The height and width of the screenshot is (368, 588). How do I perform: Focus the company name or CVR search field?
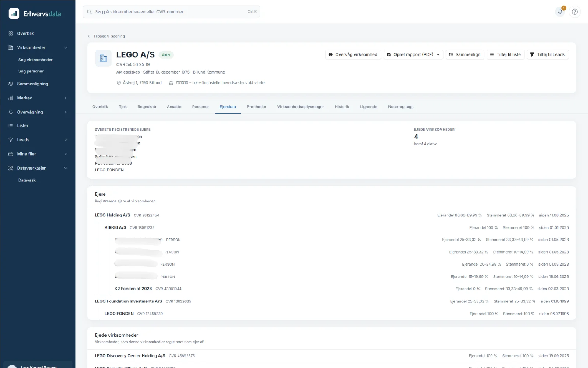tap(171, 12)
